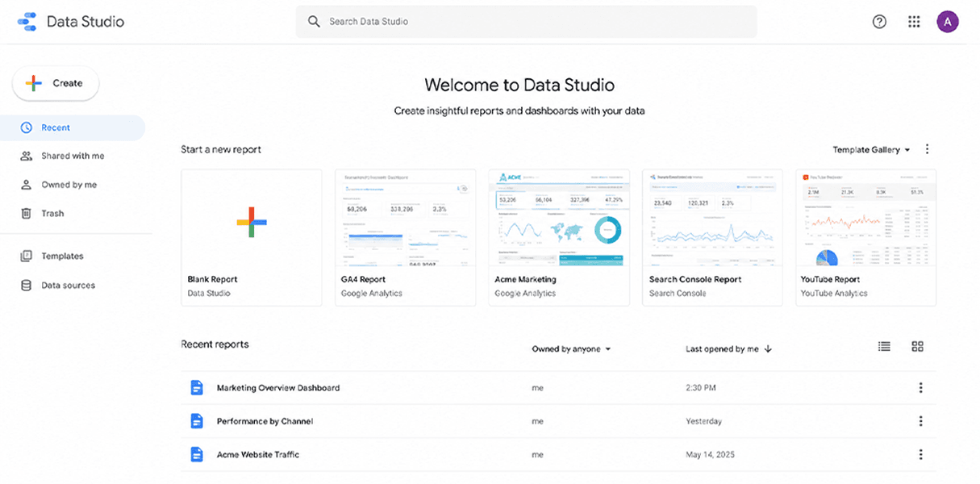980x484 pixels.
Task: Click file icon of Marketing Overview Dashboard
Action: click(x=196, y=388)
